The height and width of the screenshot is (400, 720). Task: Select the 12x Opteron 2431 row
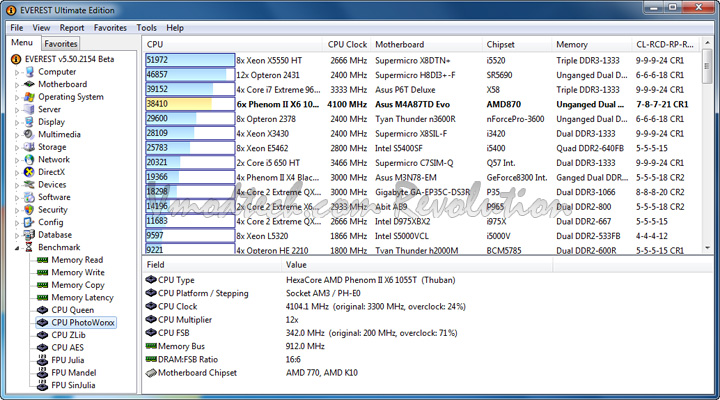(422, 75)
